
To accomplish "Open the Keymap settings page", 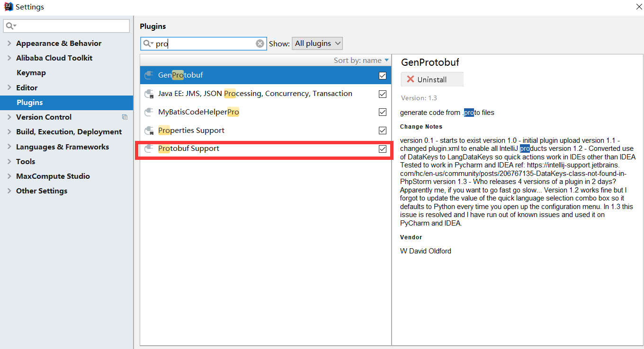I will coord(31,73).
